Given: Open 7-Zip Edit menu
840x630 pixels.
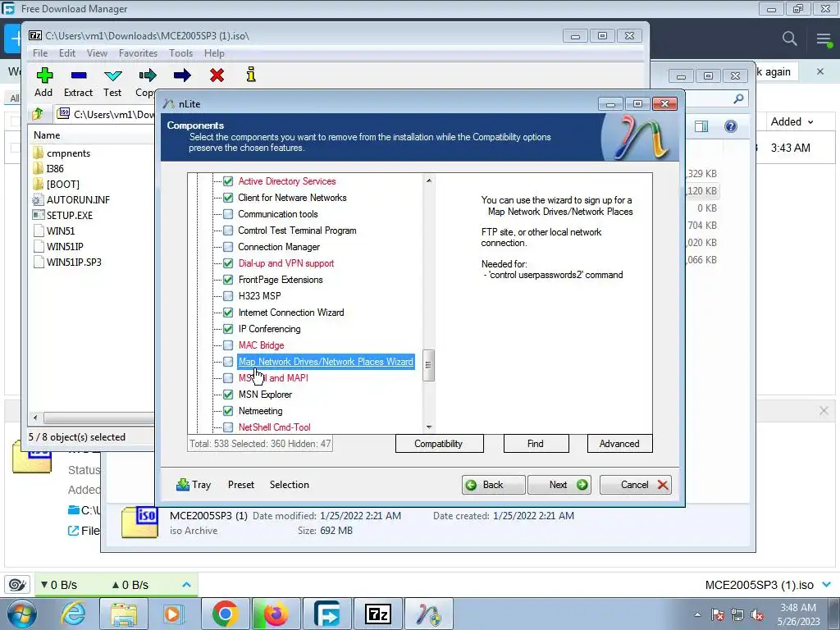Looking at the screenshot, I should (67, 53).
